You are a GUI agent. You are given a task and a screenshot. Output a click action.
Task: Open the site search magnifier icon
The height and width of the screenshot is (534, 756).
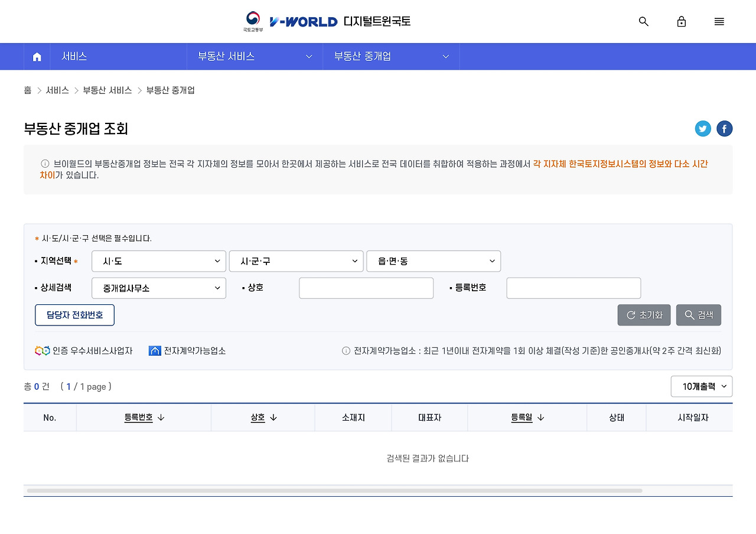point(643,21)
